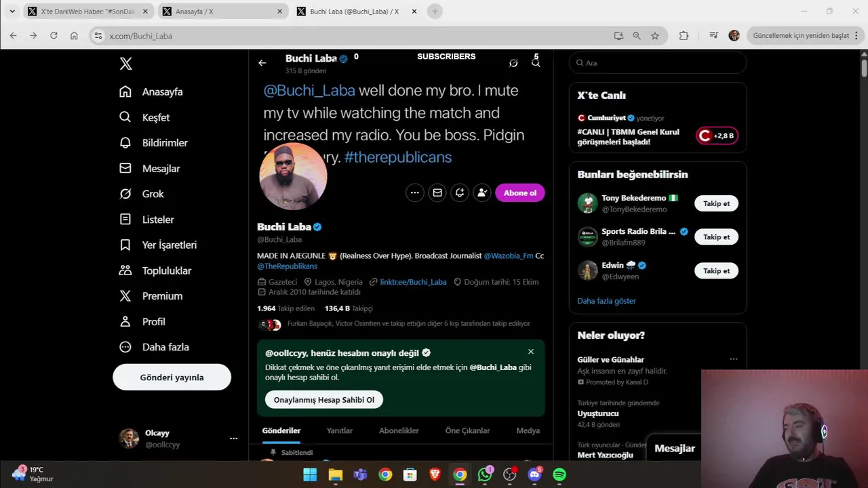The width and height of the screenshot is (868, 488).
Task: Open the 1.964 Takip edilen list
Action: pyautogui.click(x=285, y=308)
